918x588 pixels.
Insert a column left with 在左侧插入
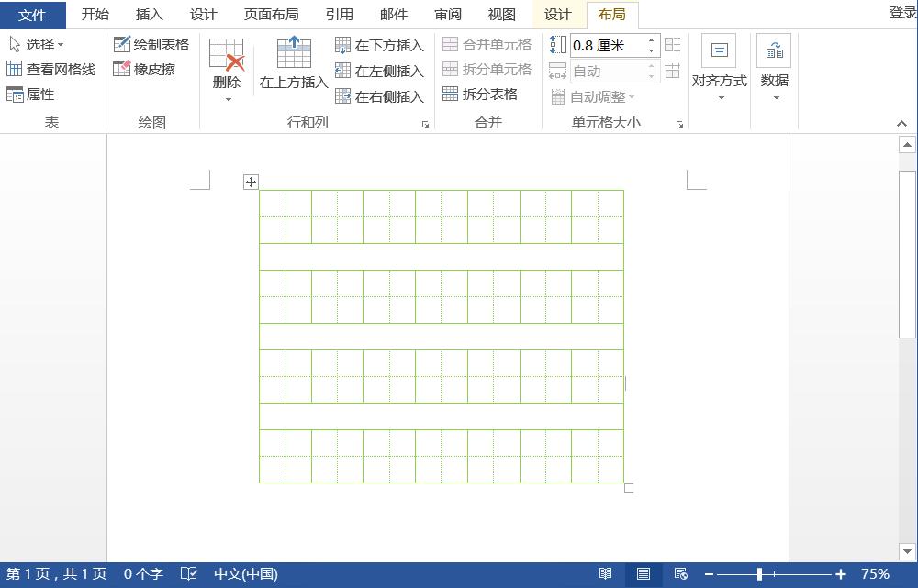(x=376, y=70)
